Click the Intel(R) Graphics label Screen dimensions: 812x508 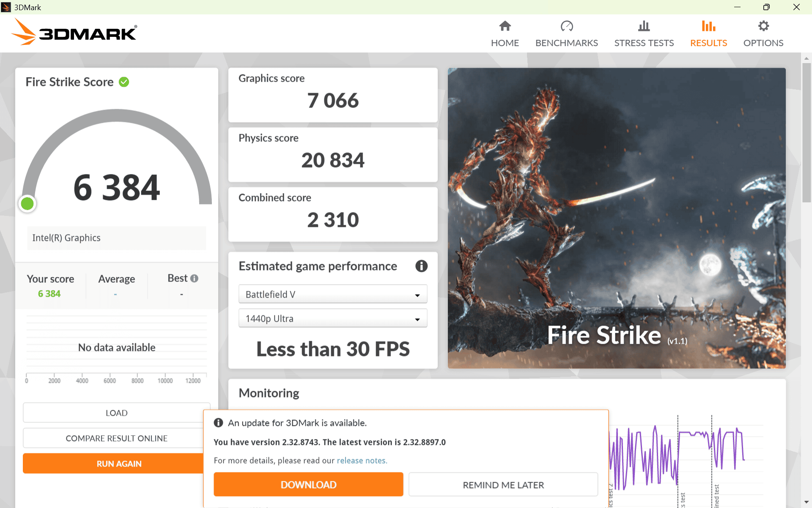tap(66, 238)
